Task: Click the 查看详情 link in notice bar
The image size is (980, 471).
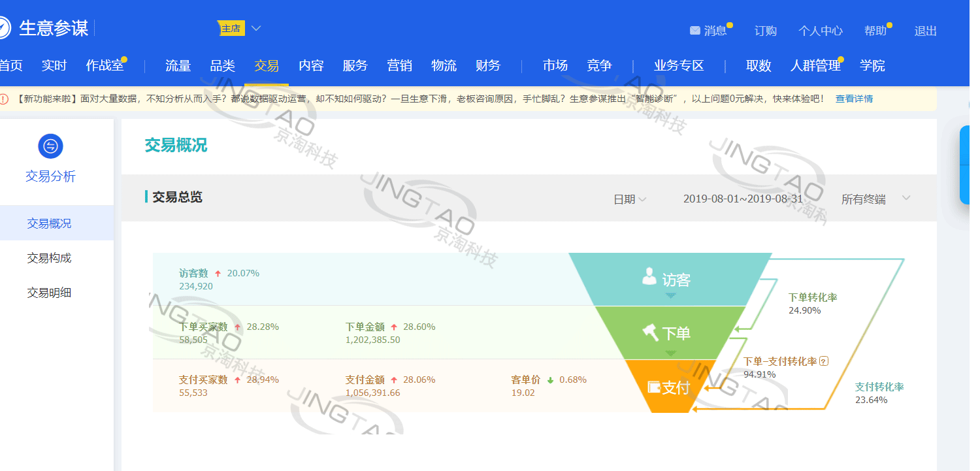Action: (854, 99)
